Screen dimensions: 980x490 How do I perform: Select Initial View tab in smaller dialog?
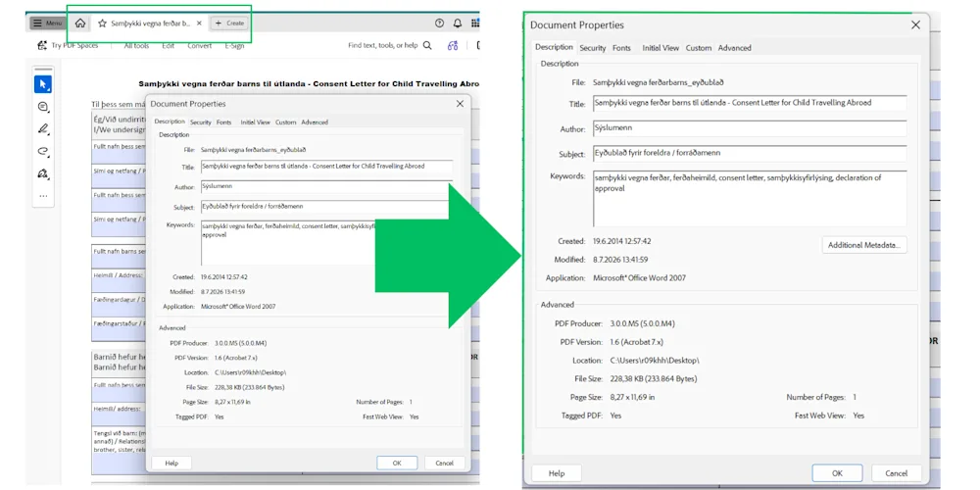pos(256,122)
